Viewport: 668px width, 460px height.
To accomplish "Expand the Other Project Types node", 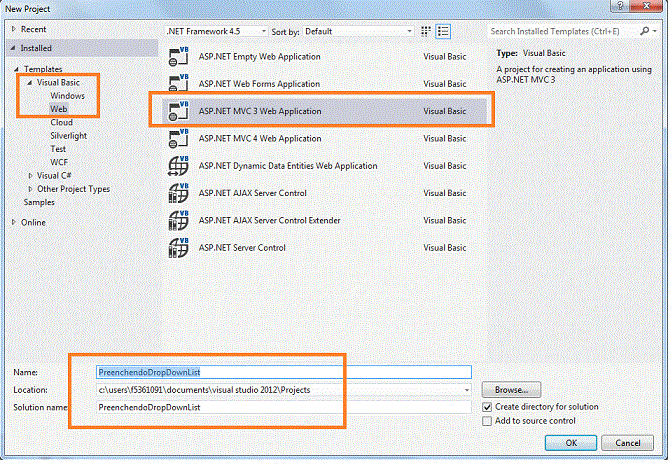I will click(x=30, y=189).
